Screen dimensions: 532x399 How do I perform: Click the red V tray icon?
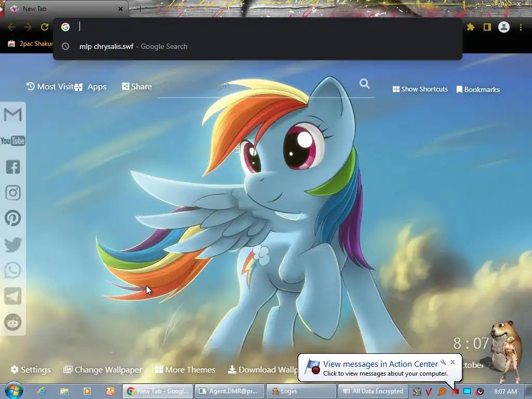tap(429, 392)
